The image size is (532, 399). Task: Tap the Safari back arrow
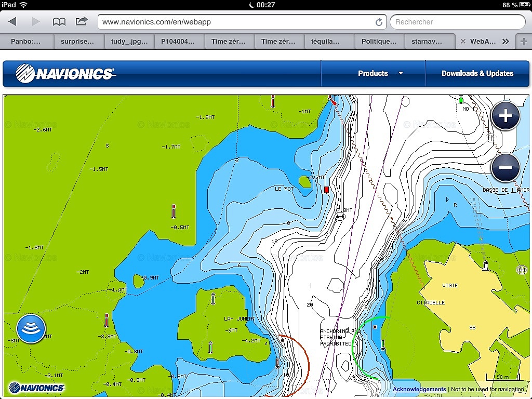tap(12, 22)
